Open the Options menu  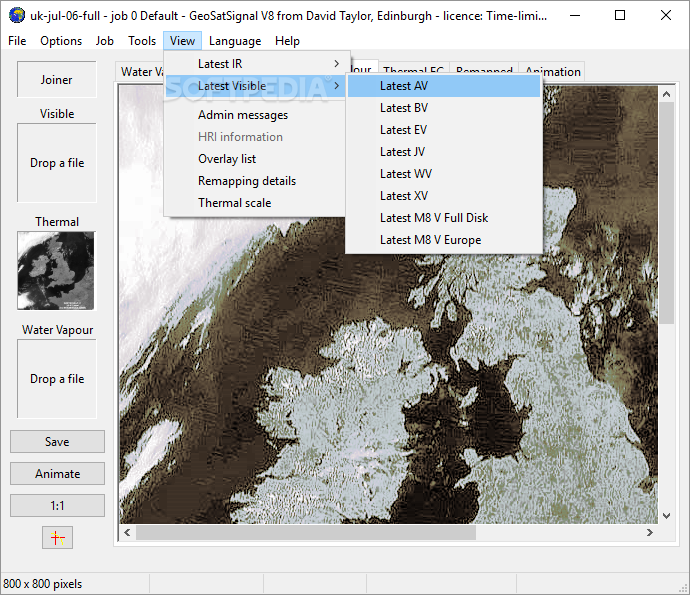(x=61, y=41)
